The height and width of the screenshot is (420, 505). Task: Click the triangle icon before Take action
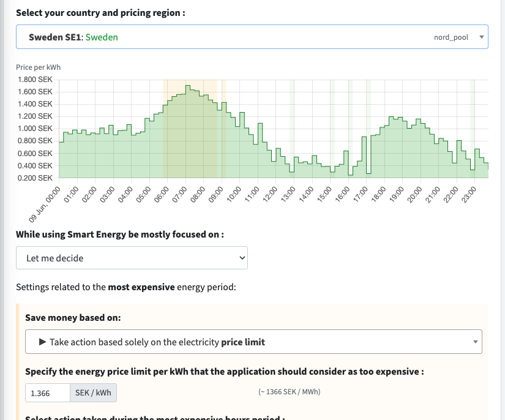click(42, 342)
